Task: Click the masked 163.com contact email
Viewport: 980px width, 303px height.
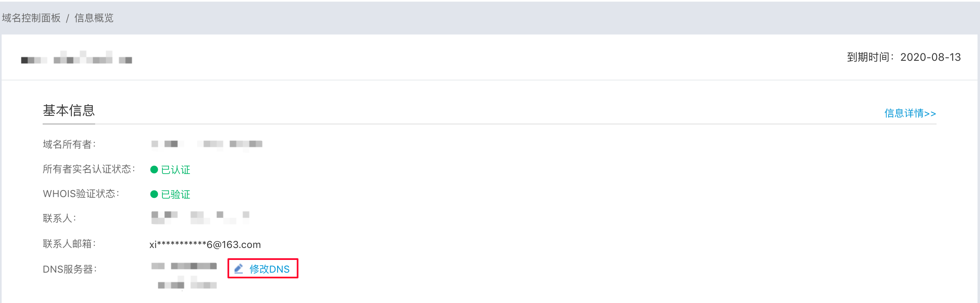Action: coord(205,245)
